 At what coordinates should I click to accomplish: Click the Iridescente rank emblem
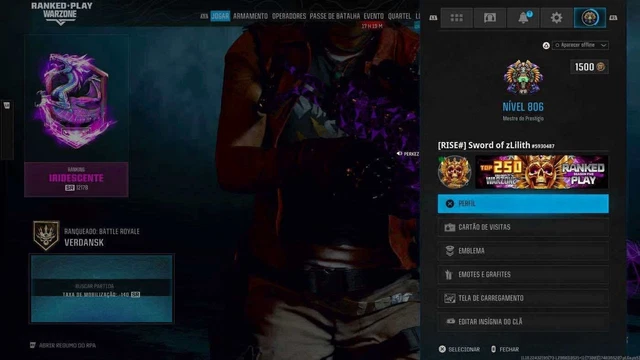click(x=76, y=100)
